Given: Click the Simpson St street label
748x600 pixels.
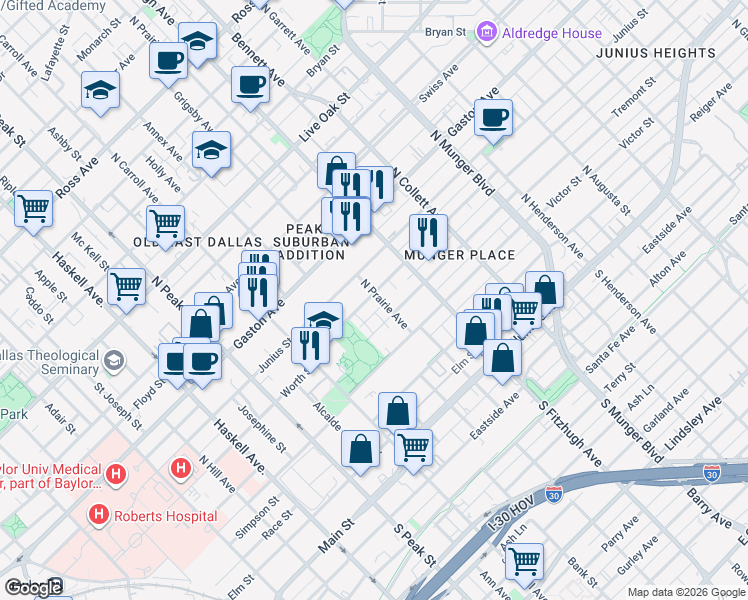Looking at the screenshot, I should coord(257,517).
